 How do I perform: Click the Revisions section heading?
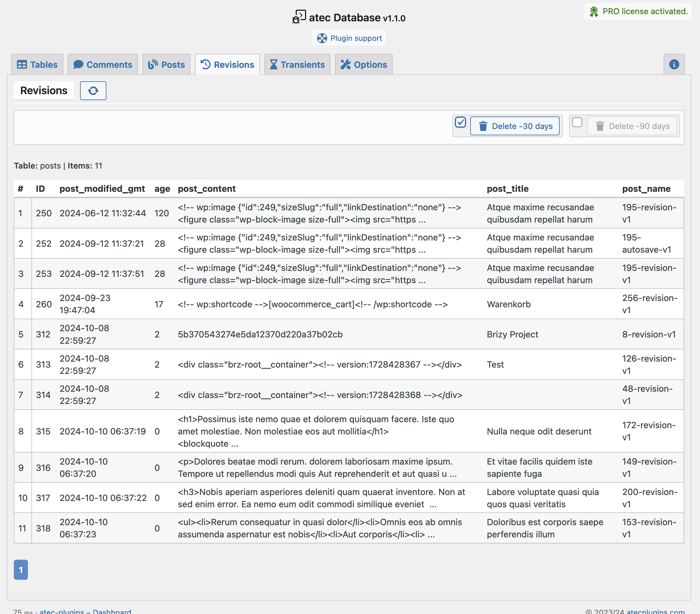tap(44, 90)
